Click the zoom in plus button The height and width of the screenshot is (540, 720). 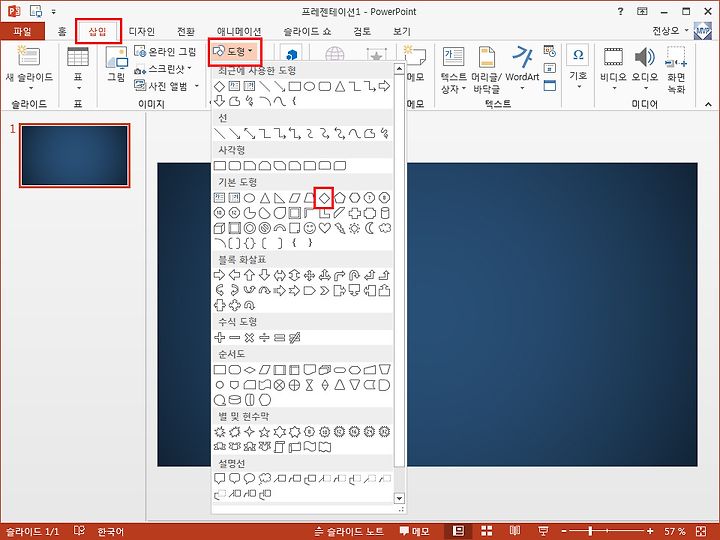point(650,531)
